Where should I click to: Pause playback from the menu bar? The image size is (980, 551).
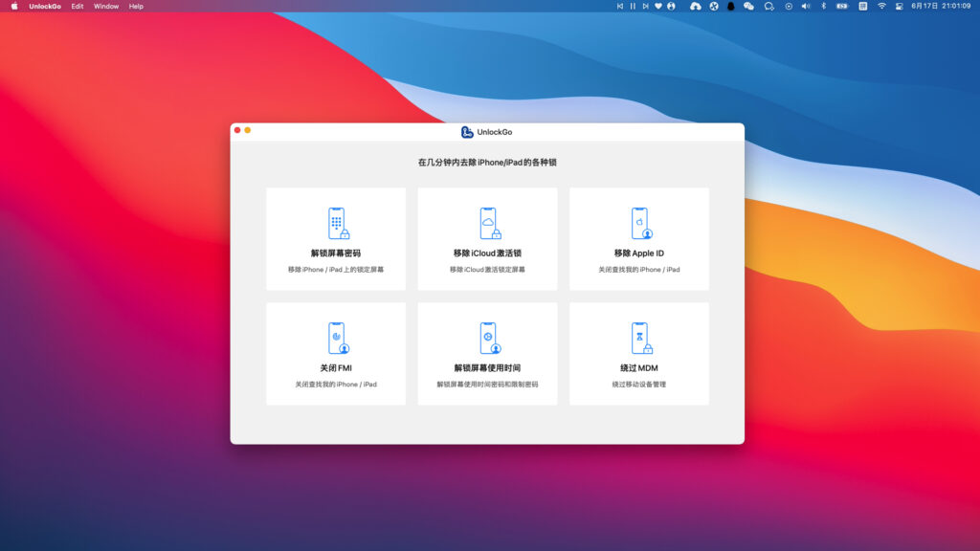(x=632, y=8)
